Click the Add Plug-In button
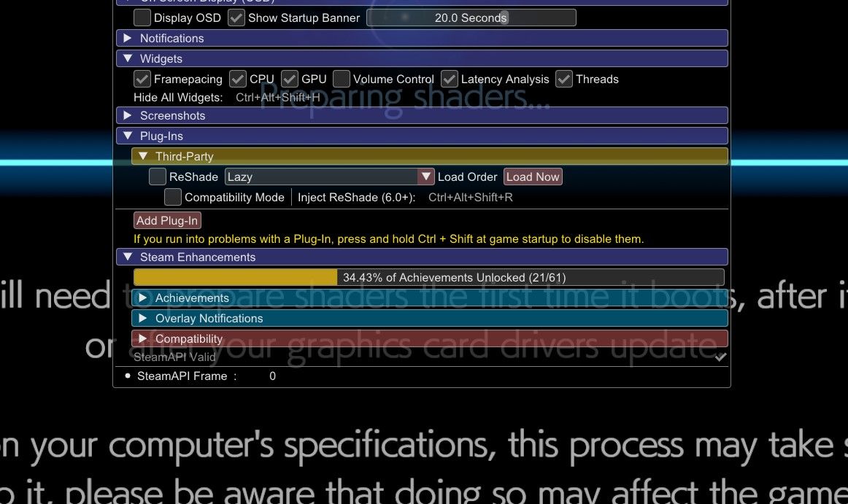The image size is (848, 504). tap(167, 220)
